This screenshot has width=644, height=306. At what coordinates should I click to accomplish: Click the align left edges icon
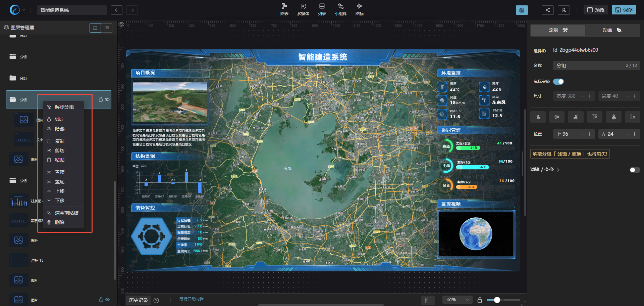538,117
